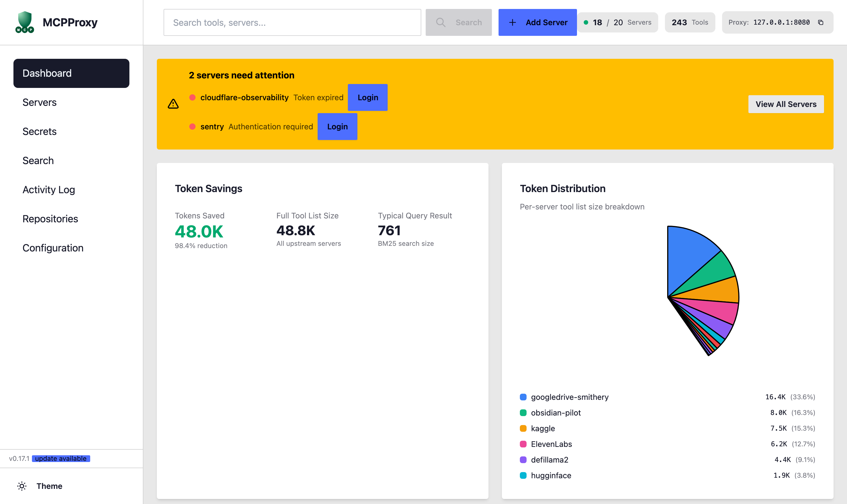
Task: Open the update available link
Action: click(61, 458)
